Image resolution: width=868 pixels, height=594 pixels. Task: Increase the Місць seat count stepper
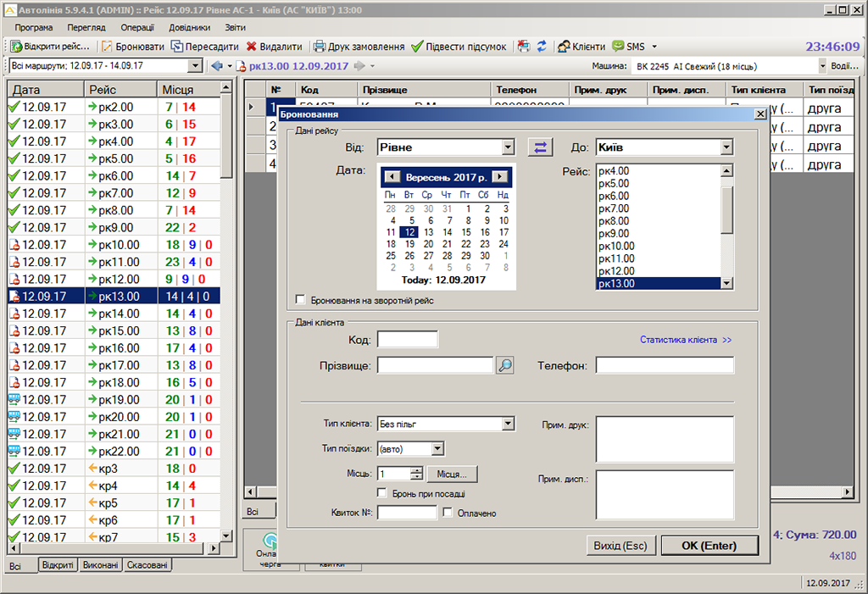[x=417, y=470]
